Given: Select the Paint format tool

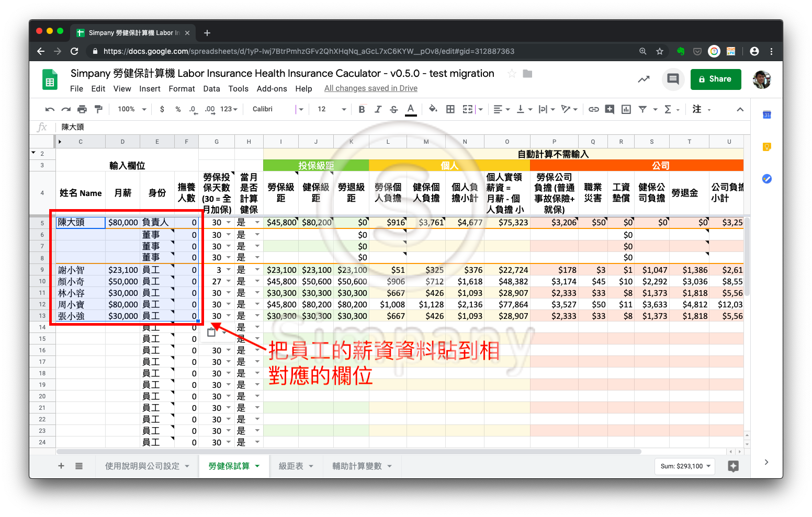Looking at the screenshot, I should click(98, 109).
